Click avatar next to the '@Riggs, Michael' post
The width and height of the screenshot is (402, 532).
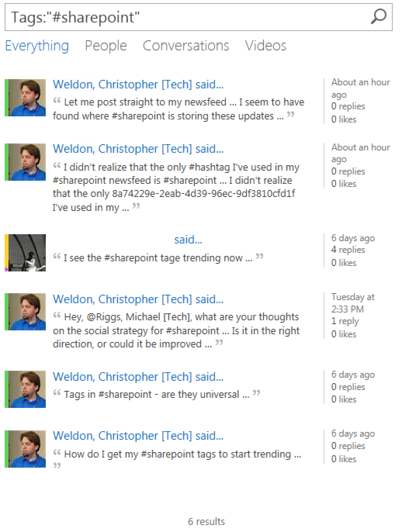click(27, 312)
